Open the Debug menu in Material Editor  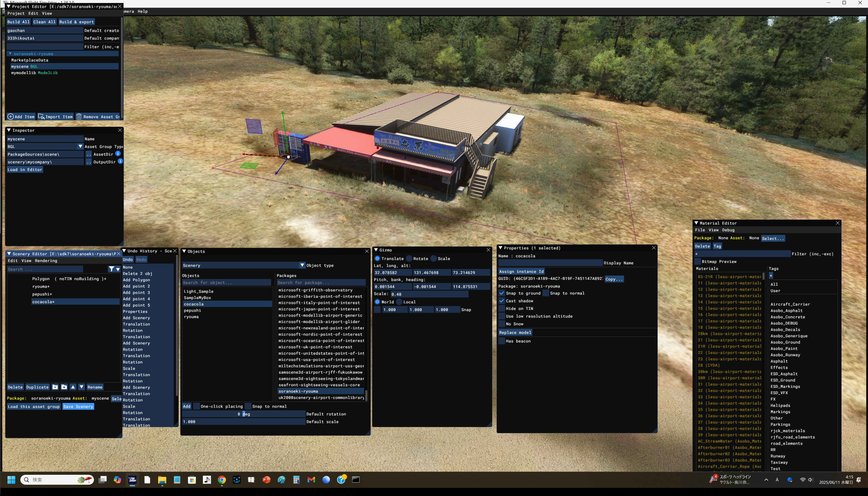(x=728, y=230)
